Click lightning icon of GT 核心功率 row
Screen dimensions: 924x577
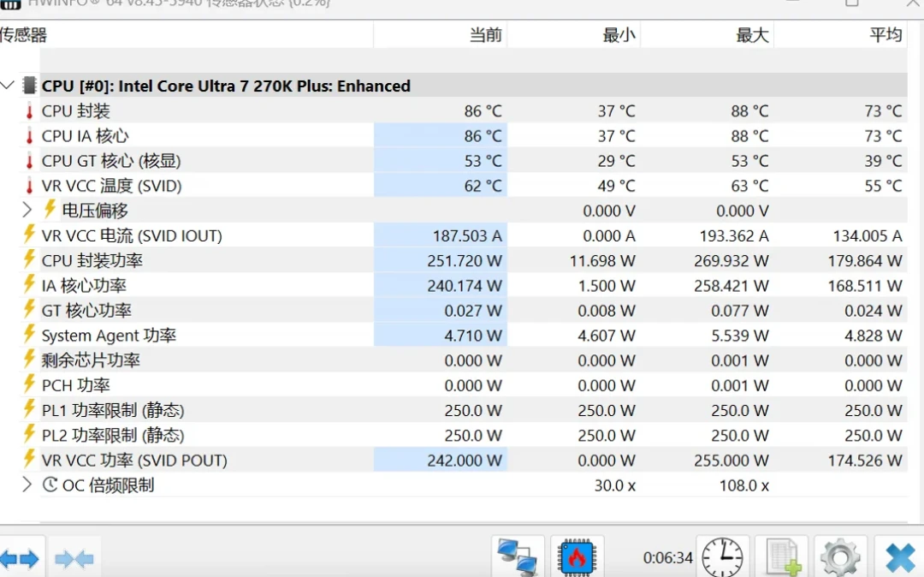coord(29,309)
